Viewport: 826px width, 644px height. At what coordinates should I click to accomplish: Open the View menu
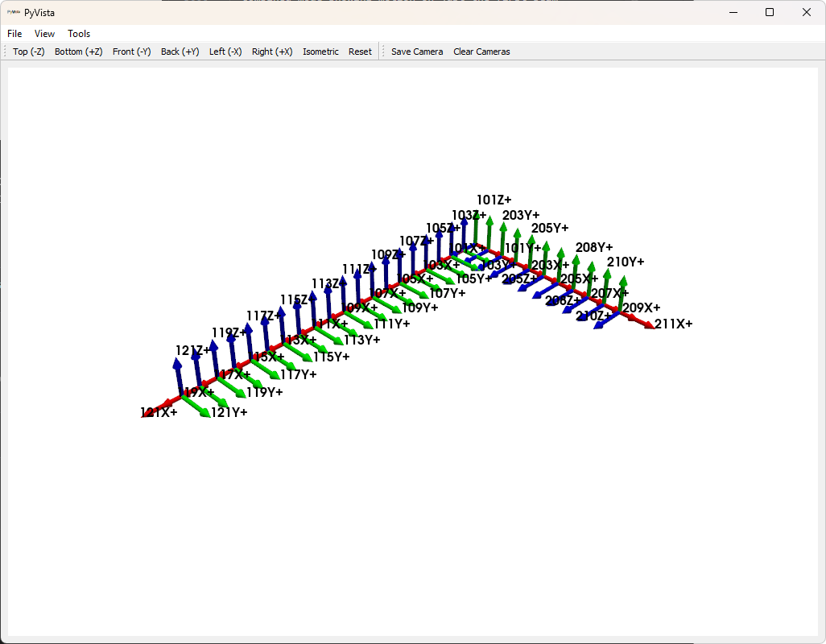(44, 33)
